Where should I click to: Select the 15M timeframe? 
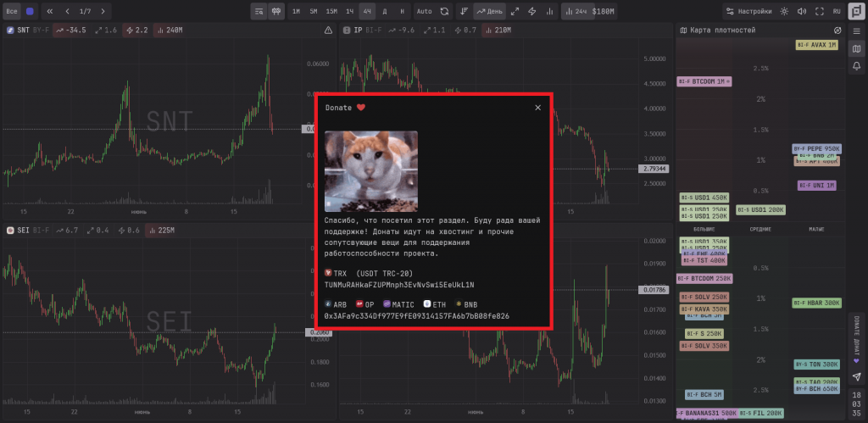331,11
